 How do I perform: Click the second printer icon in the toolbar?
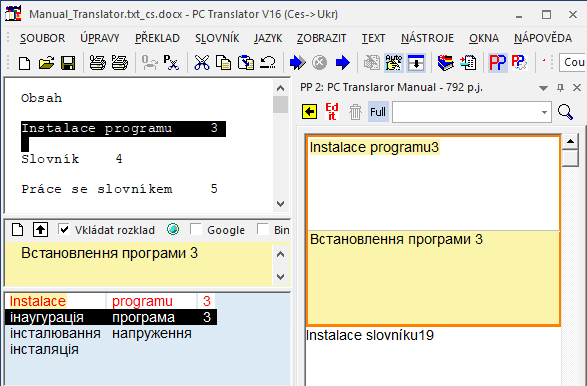click(x=120, y=63)
